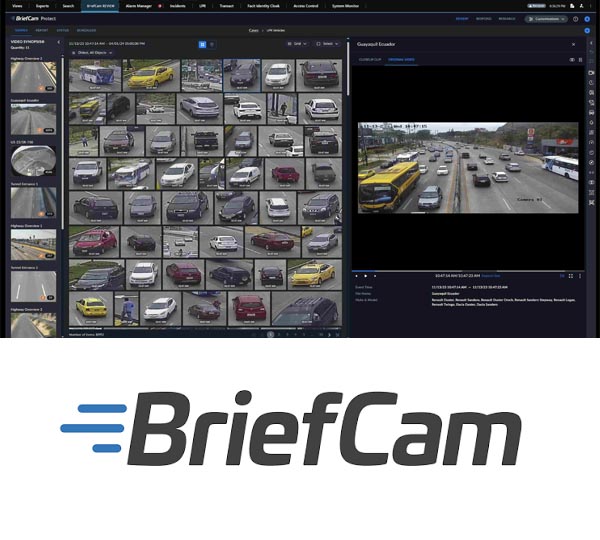Click the blue link beside the playback time
The width and height of the screenshot is (600, 540).
[491, 276]
